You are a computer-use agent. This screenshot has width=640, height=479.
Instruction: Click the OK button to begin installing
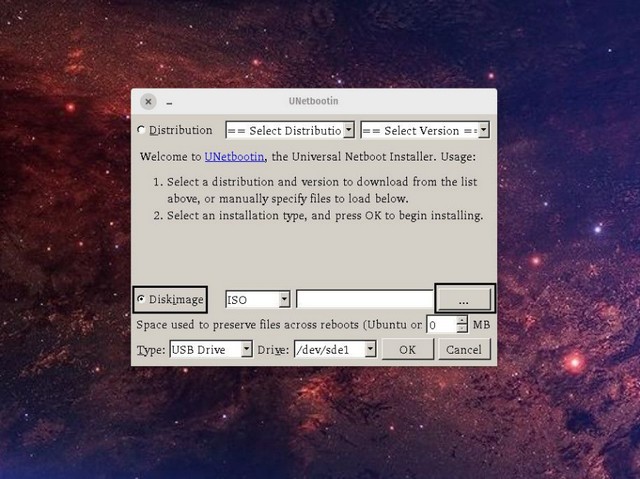(407, 350)
